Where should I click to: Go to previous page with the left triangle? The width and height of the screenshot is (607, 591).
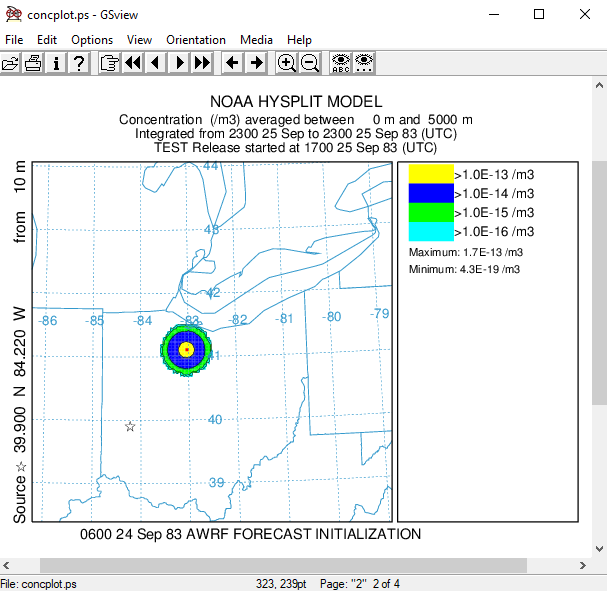click(x=156, y=63)
